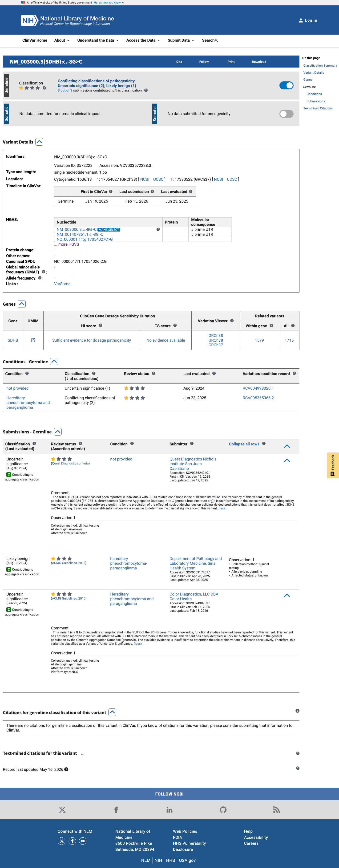Collapse the Submissions - Germline section
The width and height of the screenshot is (339, 868).
coord(58,432)
